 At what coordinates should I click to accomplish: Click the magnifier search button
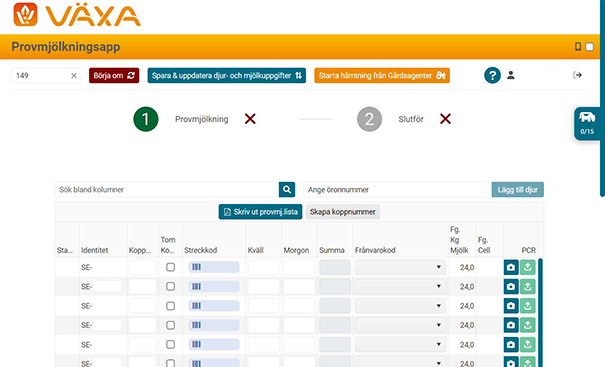287,189
